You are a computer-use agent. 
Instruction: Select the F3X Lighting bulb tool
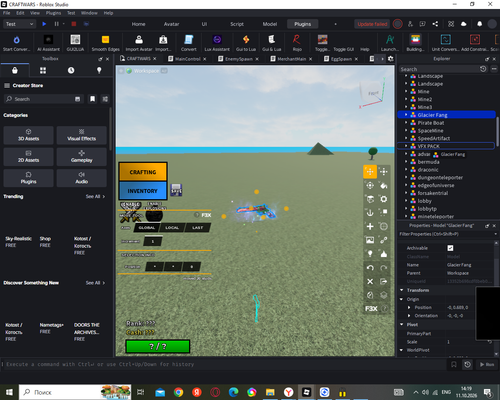pyautogui.click(x=370, y=254)
